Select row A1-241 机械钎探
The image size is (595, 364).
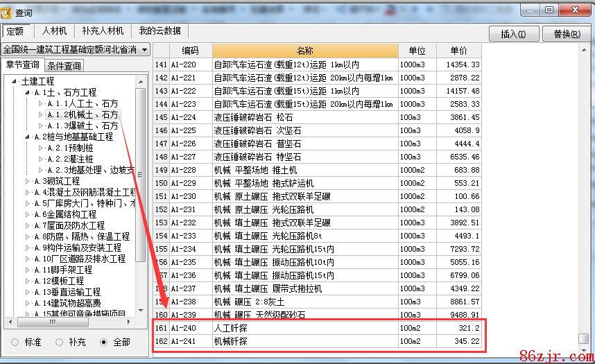[305, 342]
